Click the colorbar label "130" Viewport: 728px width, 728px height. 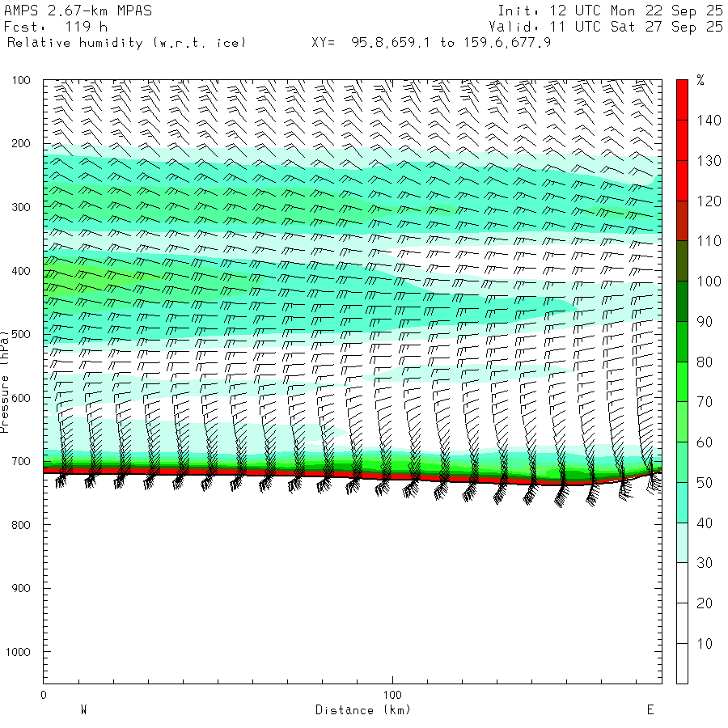point(709,161)
